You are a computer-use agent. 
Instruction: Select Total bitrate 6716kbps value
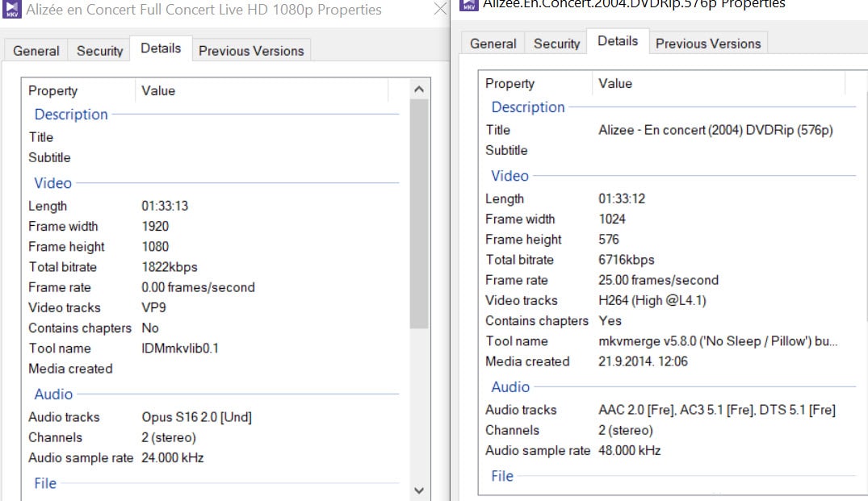pyautogui.click(x=626, y=260)
